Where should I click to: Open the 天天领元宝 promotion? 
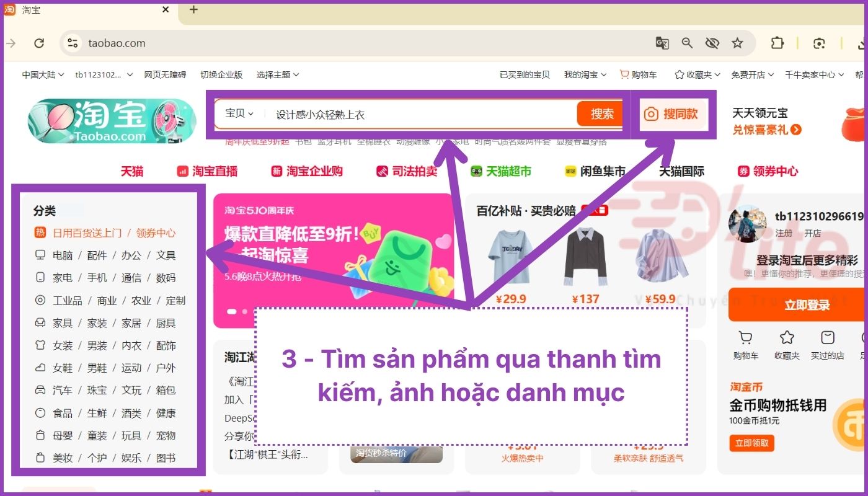pyautogui.click(x=767, y=121)
